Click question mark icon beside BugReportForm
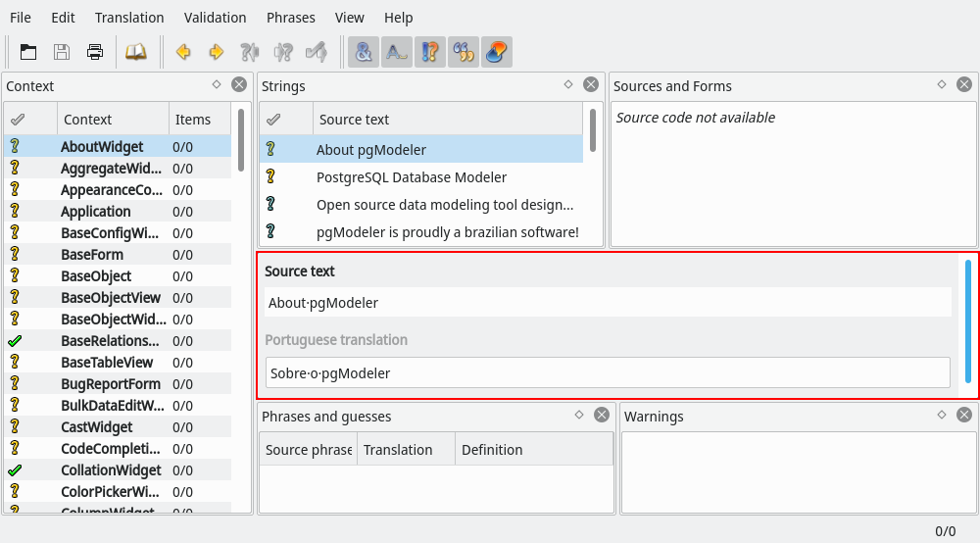 coord(15,383)
